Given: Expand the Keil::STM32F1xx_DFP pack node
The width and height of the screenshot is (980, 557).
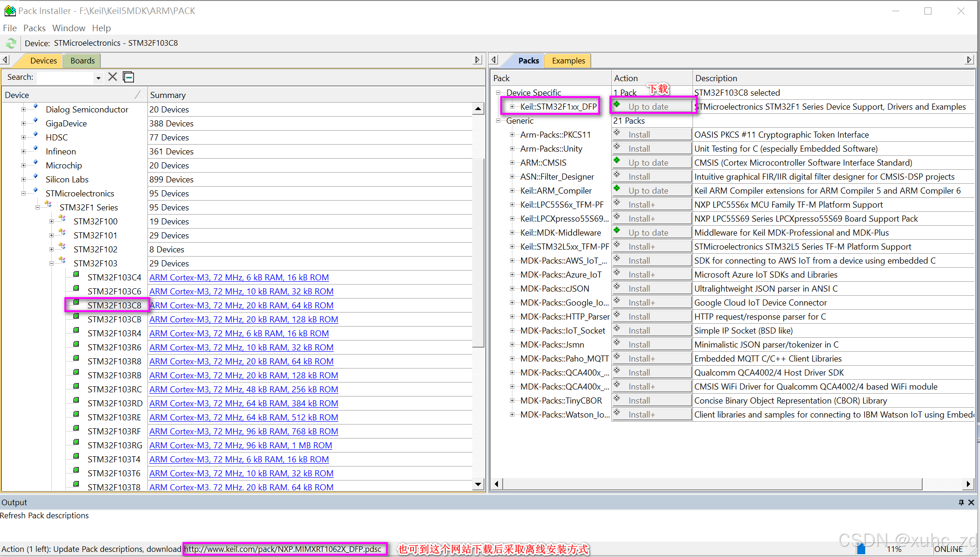Looking at the screenshot, I should [512, 107].
